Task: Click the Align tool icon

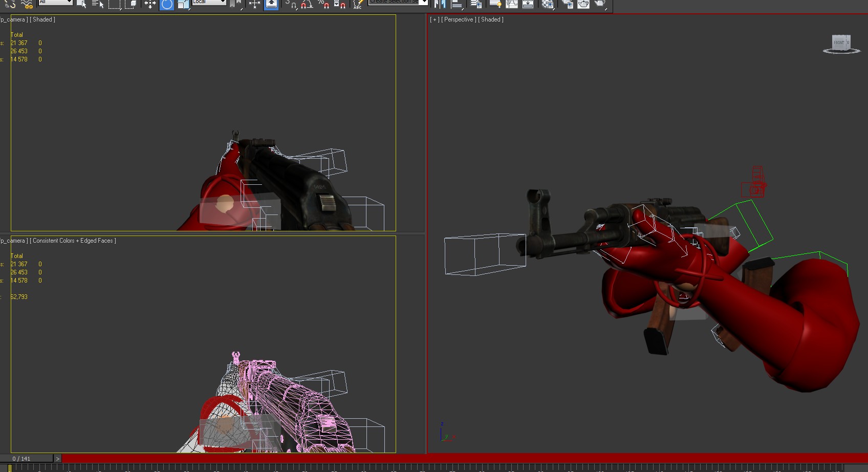Action: [457, 4]
